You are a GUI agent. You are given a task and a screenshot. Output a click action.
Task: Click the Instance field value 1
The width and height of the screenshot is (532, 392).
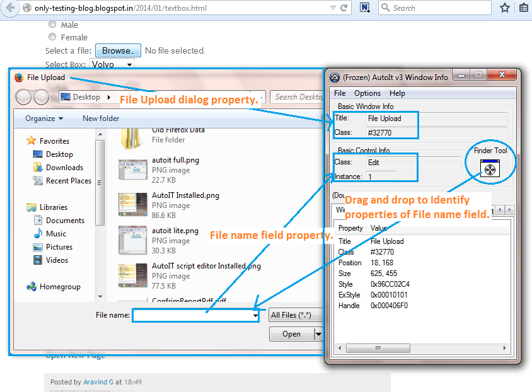381,176
